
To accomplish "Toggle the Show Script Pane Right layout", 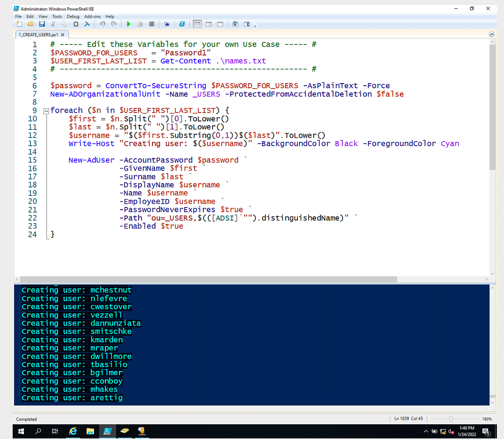I will click(x=208, y=24).
